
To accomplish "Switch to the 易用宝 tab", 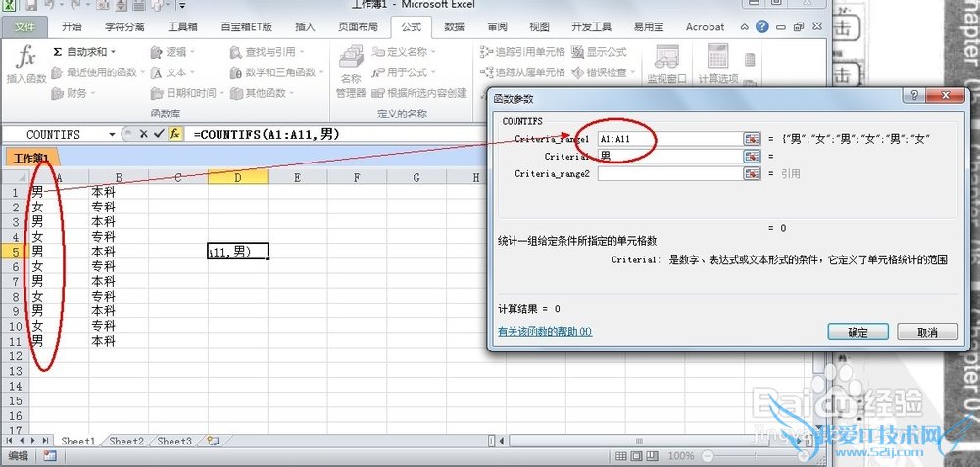I will (649, 26).
